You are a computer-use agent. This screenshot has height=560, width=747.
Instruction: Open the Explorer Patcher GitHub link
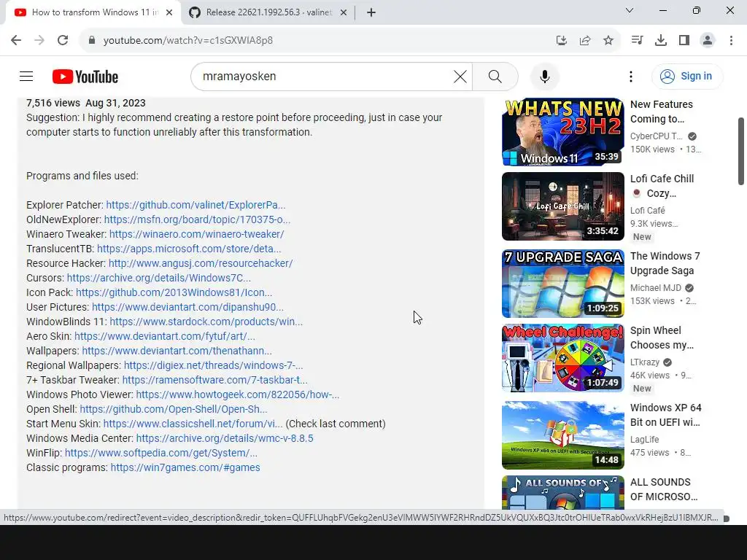pos(196,205)
